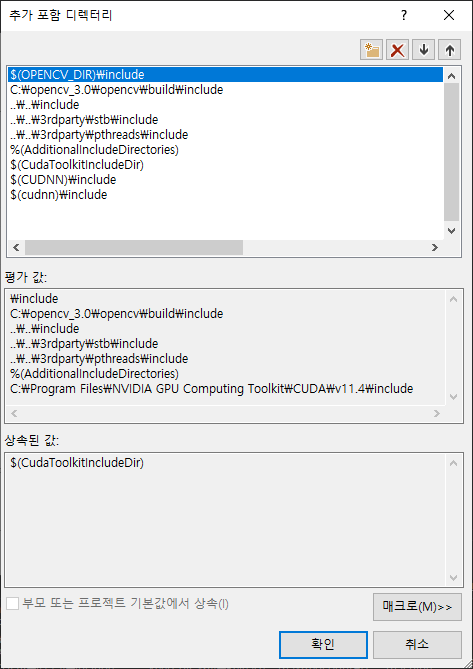
Task: Click scroll right arrow of 평가 값 box
Action: pos(436,413)
